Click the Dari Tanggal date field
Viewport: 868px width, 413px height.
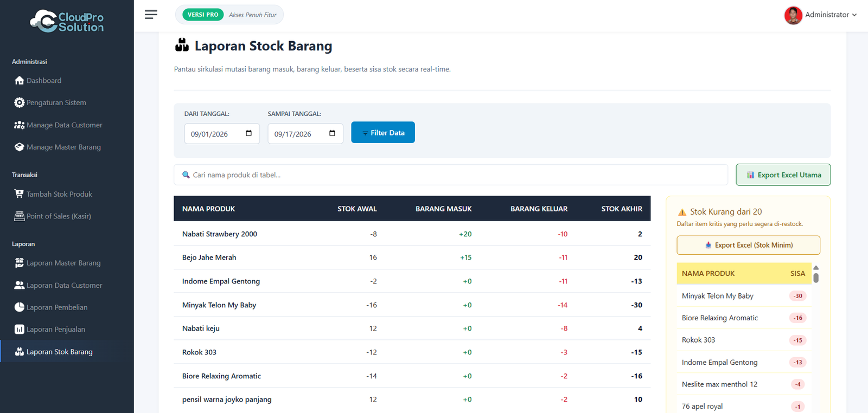pos(222,133)
